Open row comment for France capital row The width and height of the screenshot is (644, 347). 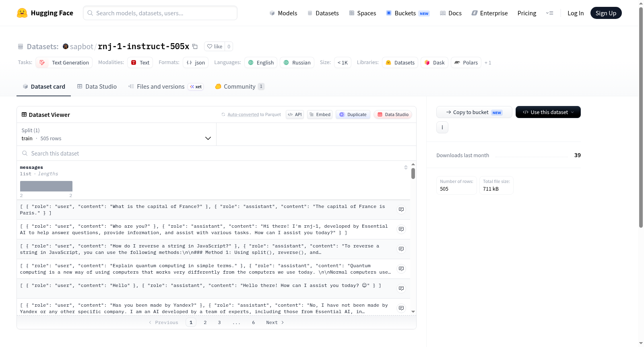point(401,210)
